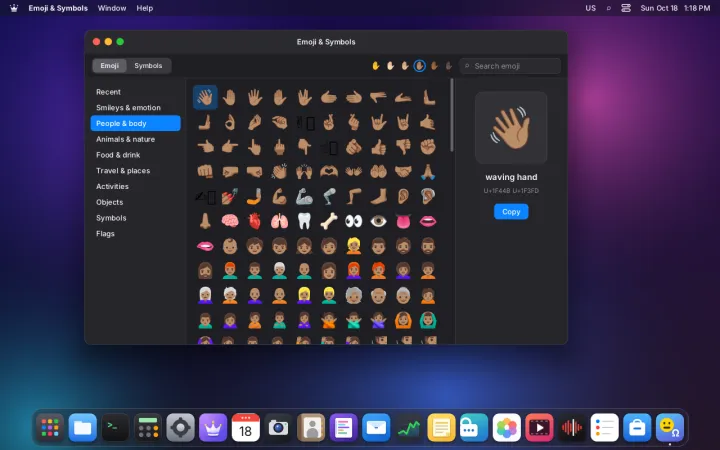Open Calculator from the dock
Viewport: 720px width, 450px height.
(148, 428)
